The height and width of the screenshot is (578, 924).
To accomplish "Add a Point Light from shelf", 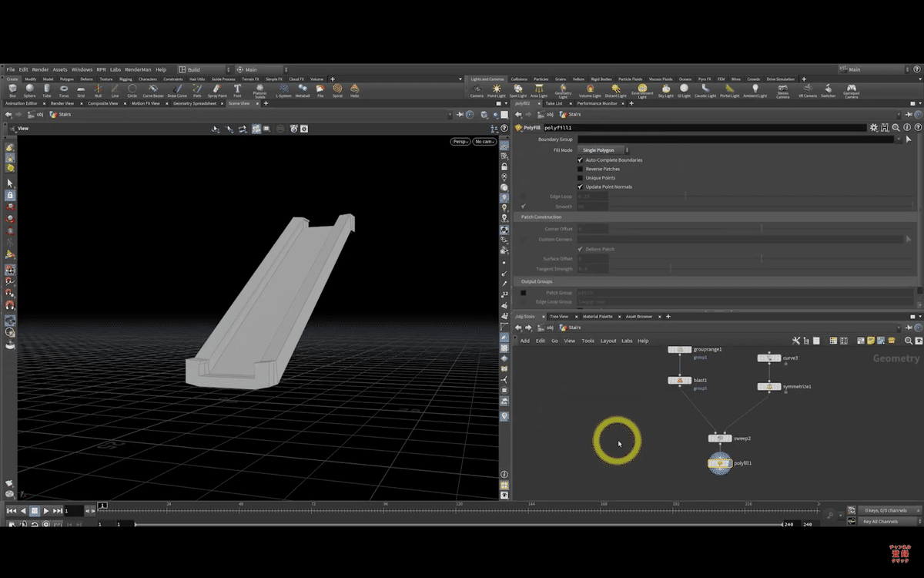I will pyautogui.click(x=497, y=90).
